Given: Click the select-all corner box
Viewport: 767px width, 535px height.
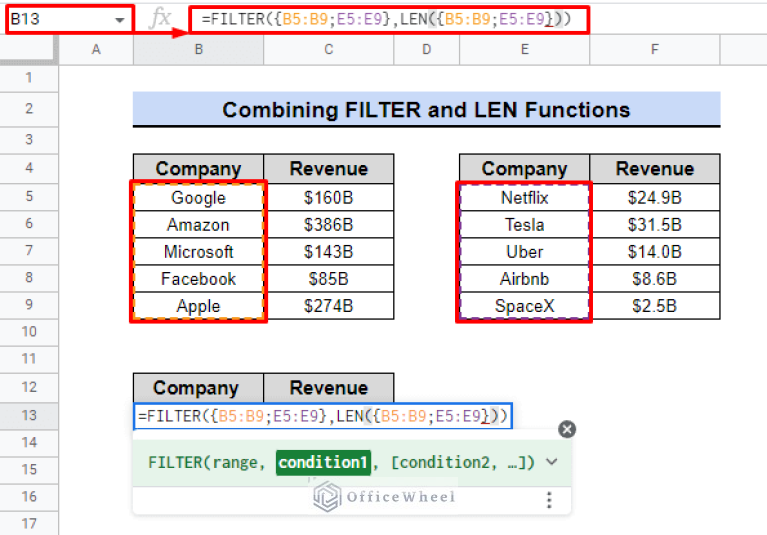Looking at the screenshot, I should [29, 49].
